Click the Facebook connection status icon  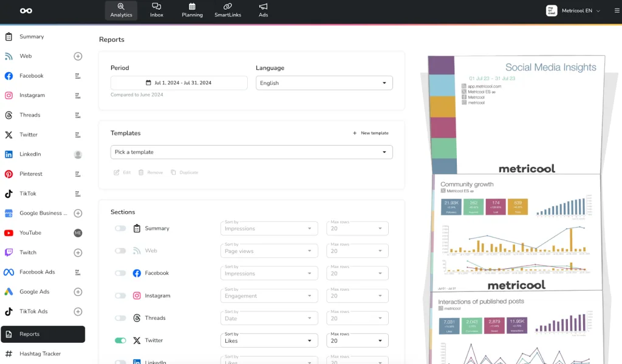(x=78, y=76)
